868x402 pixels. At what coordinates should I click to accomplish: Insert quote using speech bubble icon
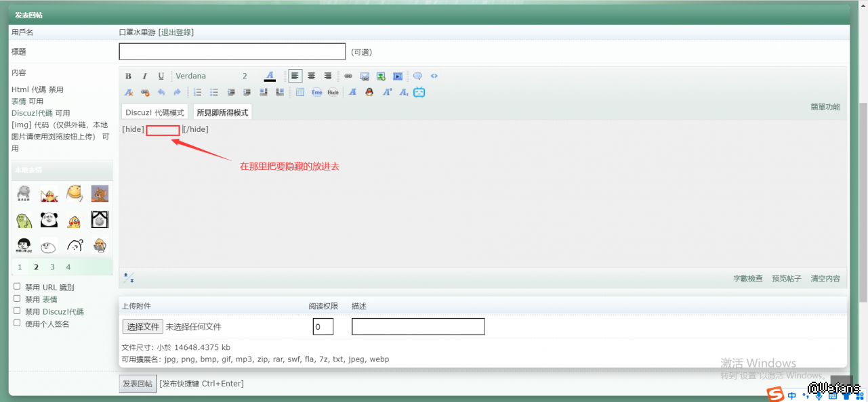point(417,76)
